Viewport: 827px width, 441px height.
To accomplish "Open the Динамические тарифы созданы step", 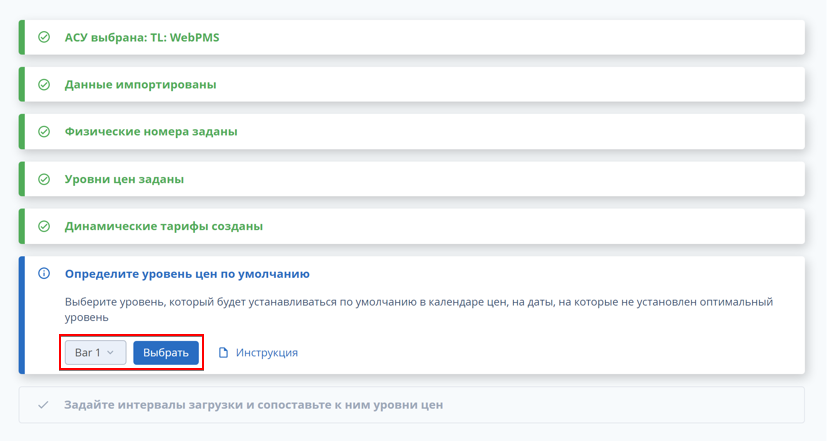I will (x=412, y=226).
